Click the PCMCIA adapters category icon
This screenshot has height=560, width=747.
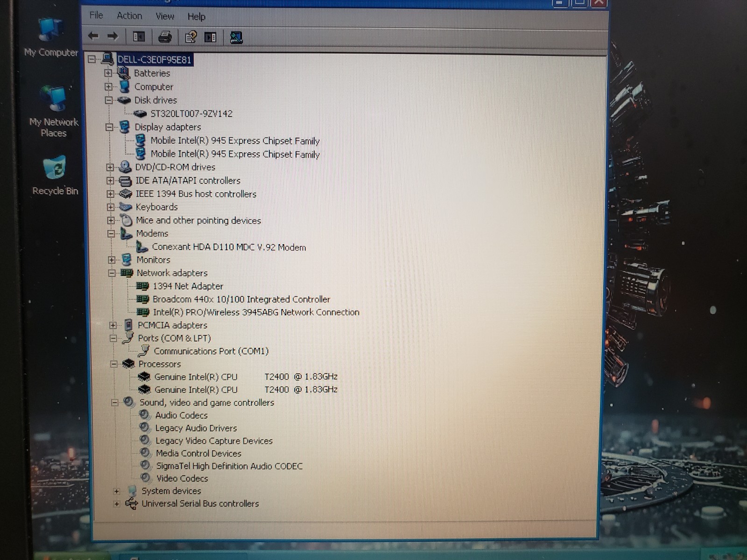[128, 325]
